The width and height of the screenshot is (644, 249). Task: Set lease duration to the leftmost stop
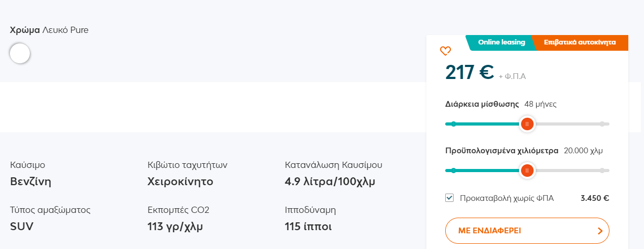tap(453, 124)
